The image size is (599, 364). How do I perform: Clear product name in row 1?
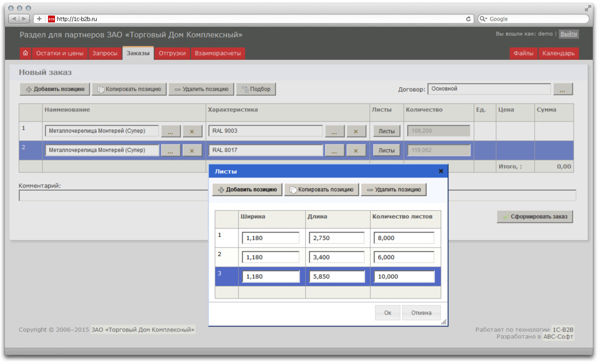point(192,131)
